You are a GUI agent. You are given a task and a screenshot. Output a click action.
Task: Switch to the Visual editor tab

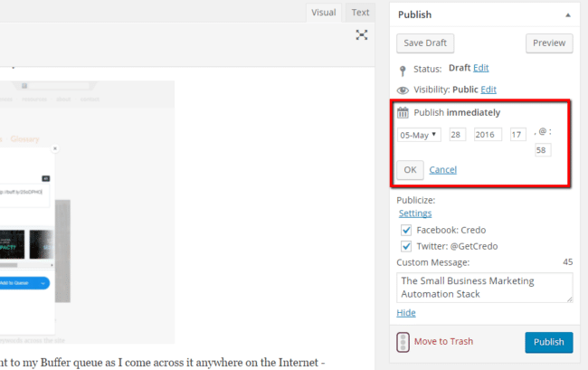click(324, 13)
